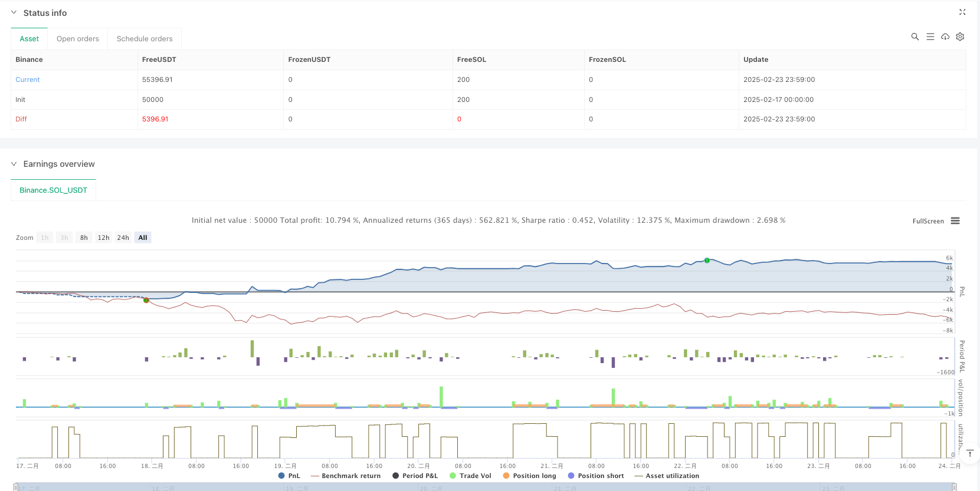Screen dimensions: 980x491
Task: Click the cloud download icon
Action: (945, 37)
